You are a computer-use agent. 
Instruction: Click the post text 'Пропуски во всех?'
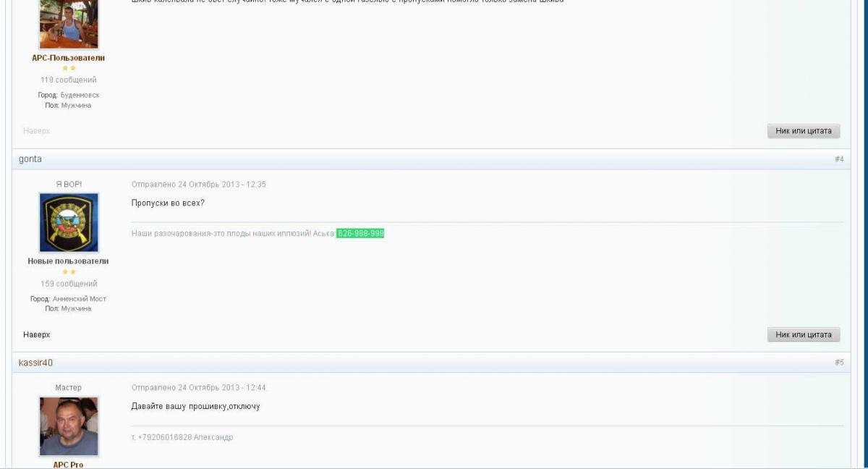(169, 203)
